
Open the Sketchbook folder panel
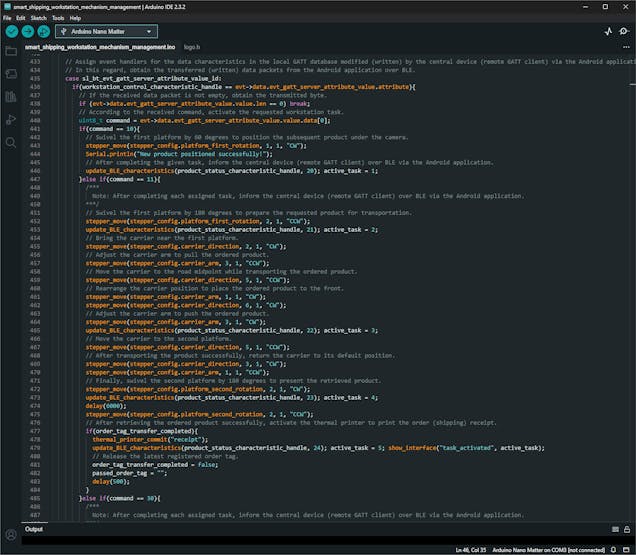pyautogui.click(x=11, y=49)
